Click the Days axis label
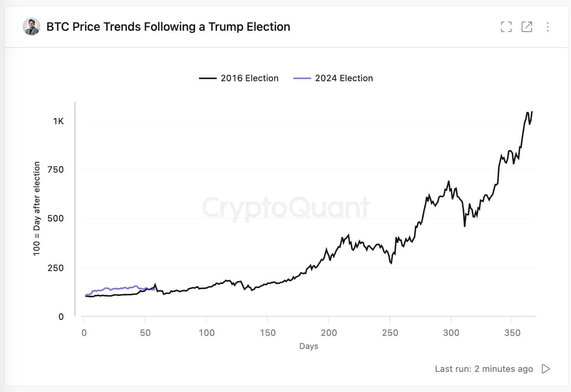 pyautogui.click(x=309, y=346)
